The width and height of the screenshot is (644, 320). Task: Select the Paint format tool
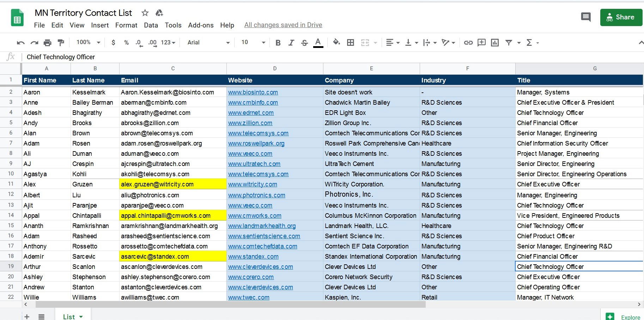point(61,42)
